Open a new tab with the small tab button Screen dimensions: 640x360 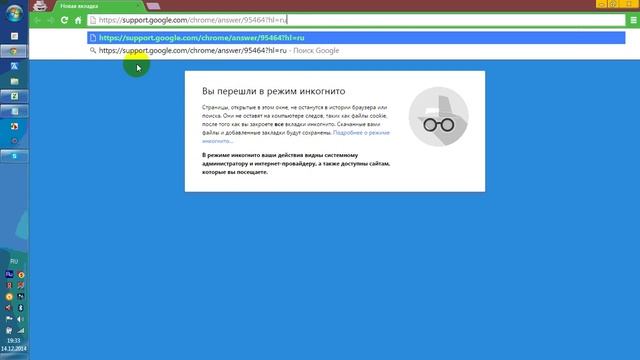tap(153, 6)
